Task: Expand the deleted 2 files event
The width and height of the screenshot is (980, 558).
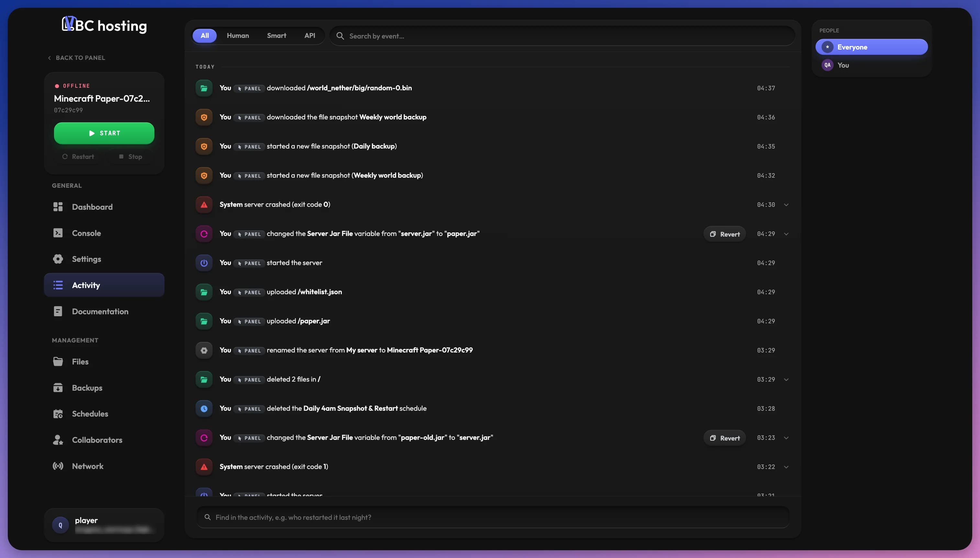Action: tap(786, 379)
